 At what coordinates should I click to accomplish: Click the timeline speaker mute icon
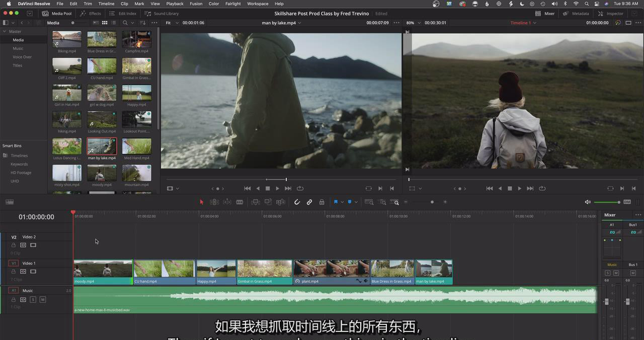[588, 202]
